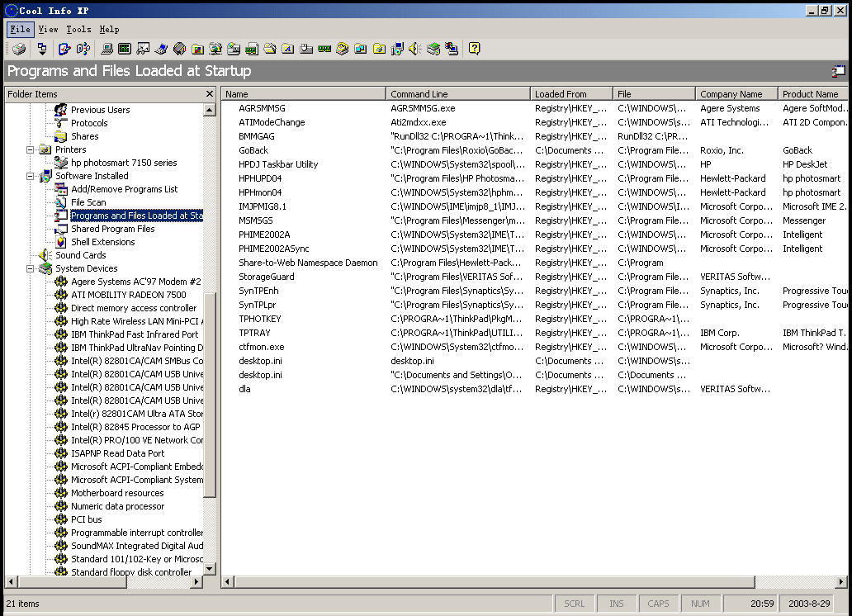Click the blue laptop toolbar icon
The width and height of the screenshot is (852, 616).
point(161,49)
